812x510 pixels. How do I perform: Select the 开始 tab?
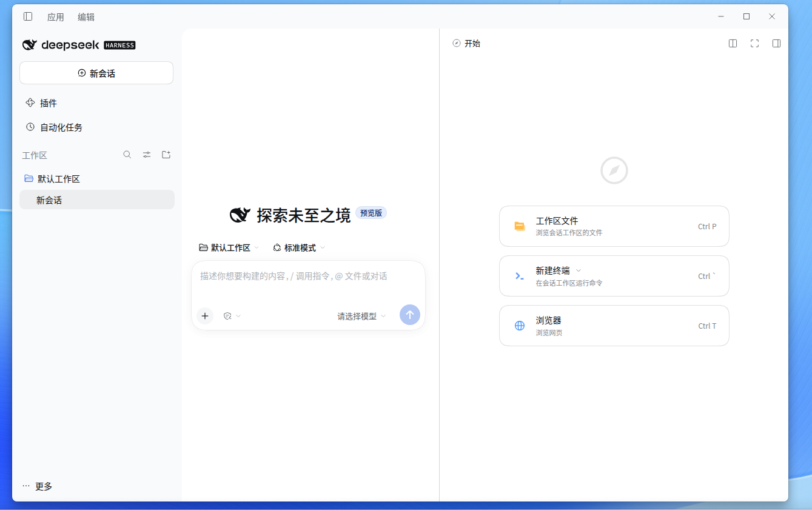tap(466, 44)
